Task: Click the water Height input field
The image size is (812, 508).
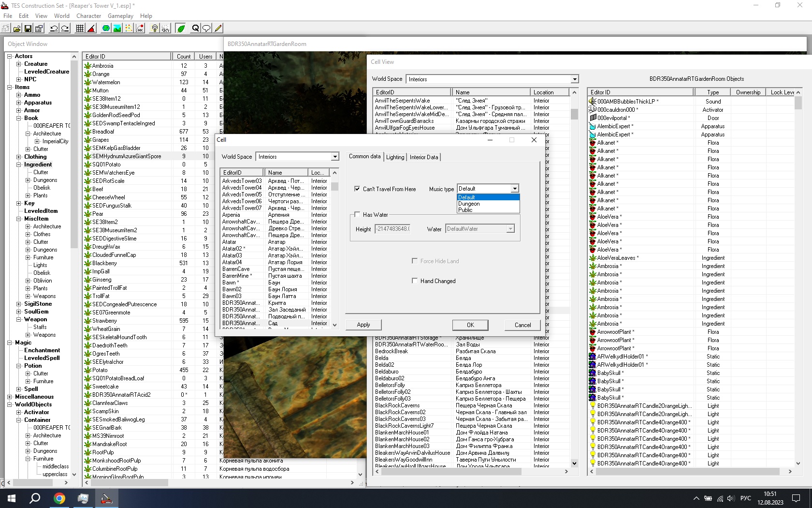Action: point(393,229)
